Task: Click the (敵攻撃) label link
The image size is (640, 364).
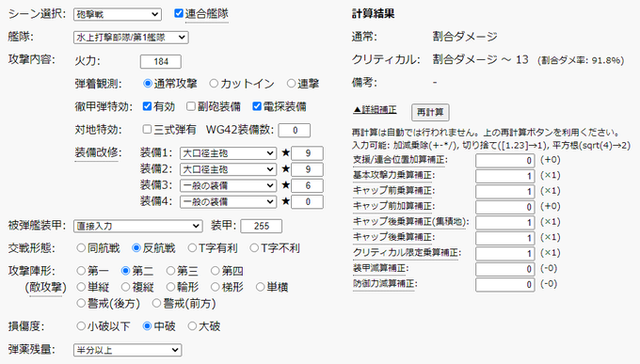Action: pos(45,287)
